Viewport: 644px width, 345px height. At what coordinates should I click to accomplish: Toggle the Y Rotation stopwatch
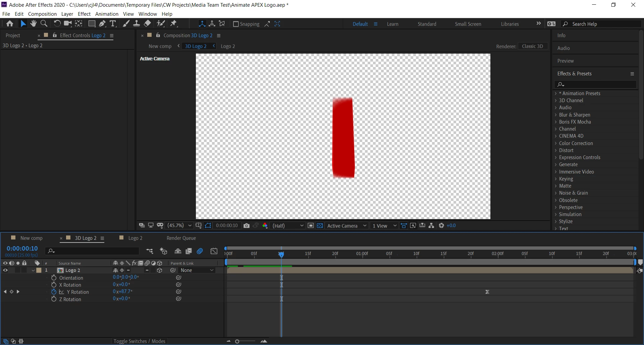coord(54,292)
